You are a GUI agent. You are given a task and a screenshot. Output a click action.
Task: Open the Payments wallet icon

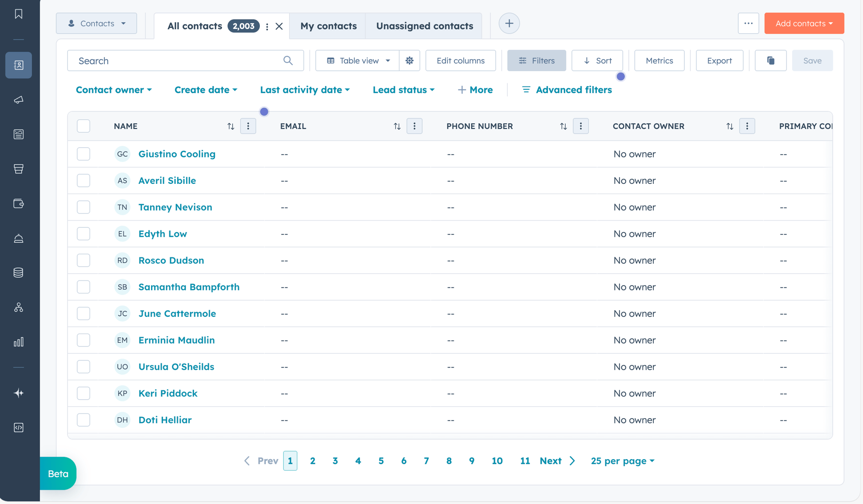tap(18, 204)
